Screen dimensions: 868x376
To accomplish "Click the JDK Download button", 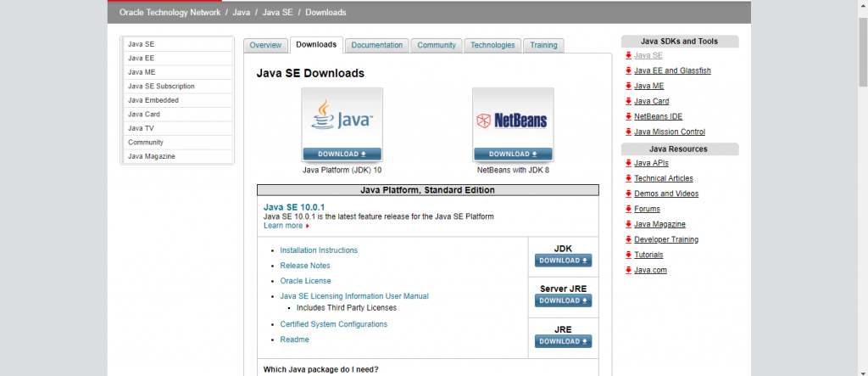I will pos(563,261).
